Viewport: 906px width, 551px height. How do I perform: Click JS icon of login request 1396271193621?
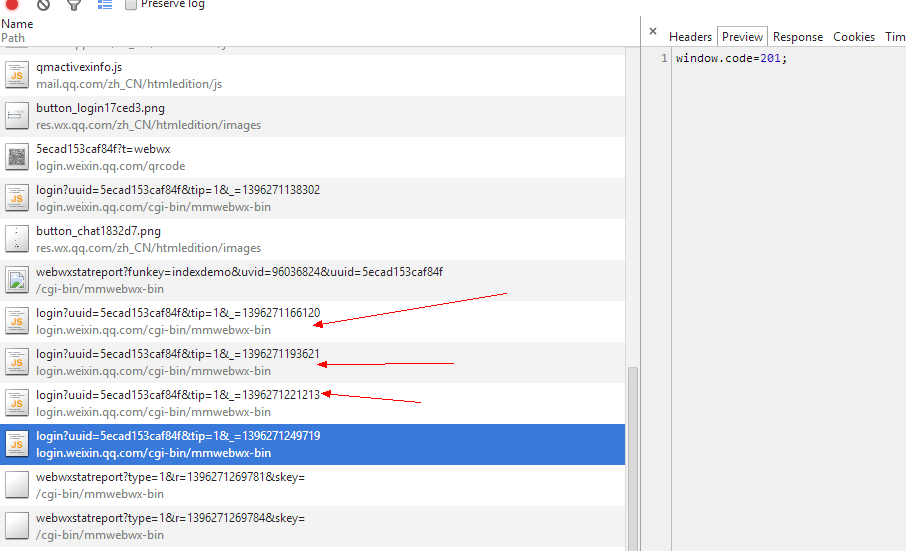coord(17,362)
